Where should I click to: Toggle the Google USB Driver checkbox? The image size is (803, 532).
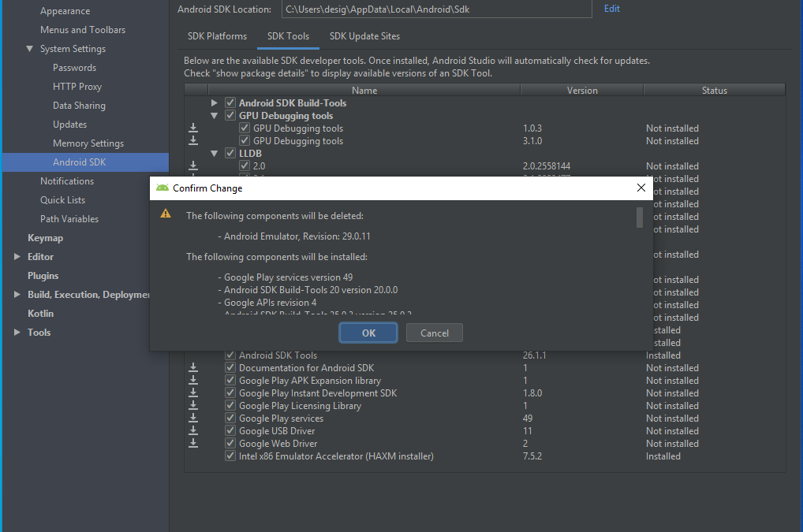pos(230,430)
